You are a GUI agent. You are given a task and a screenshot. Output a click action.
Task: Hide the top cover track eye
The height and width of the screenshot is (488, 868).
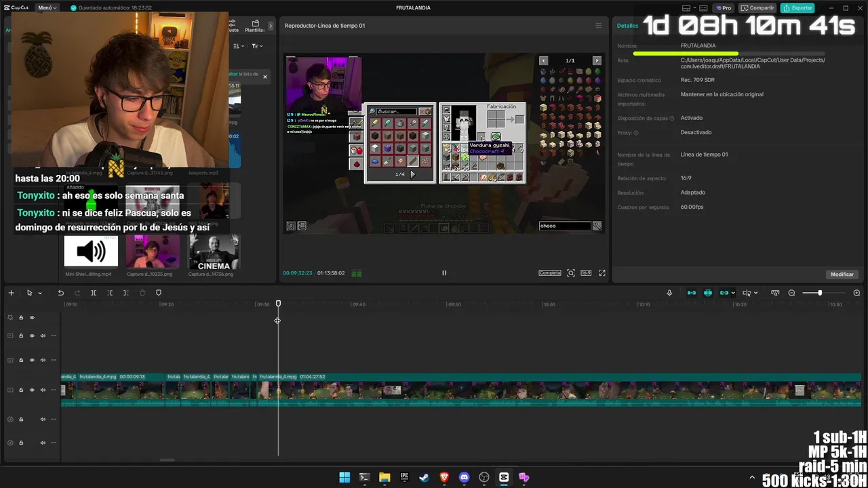pos(32,317)
